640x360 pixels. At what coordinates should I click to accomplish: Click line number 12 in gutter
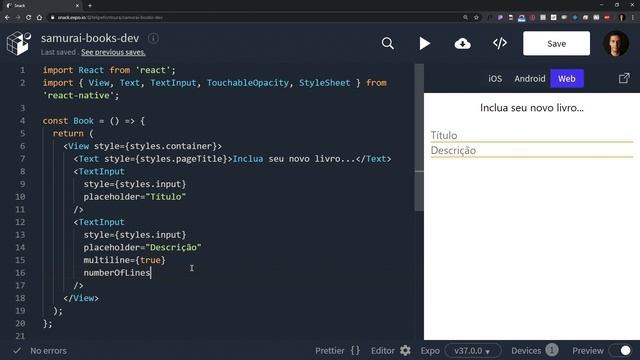pos(20,222)
